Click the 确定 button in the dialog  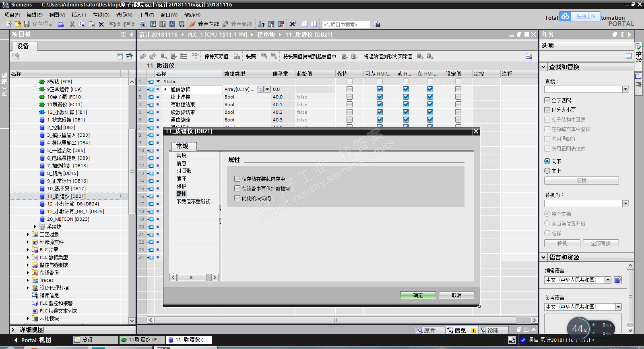tap(418, 295)
